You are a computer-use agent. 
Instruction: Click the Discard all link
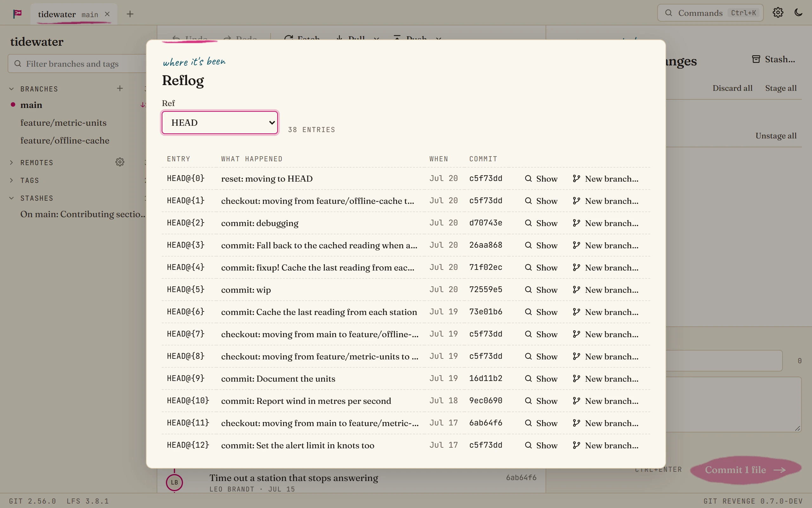732,88
